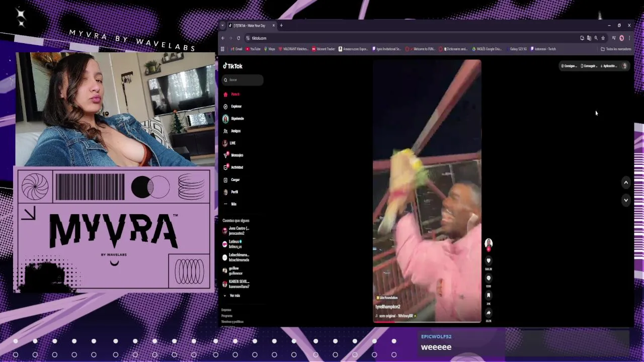Open the Perfil page

[x=231, y=192]
